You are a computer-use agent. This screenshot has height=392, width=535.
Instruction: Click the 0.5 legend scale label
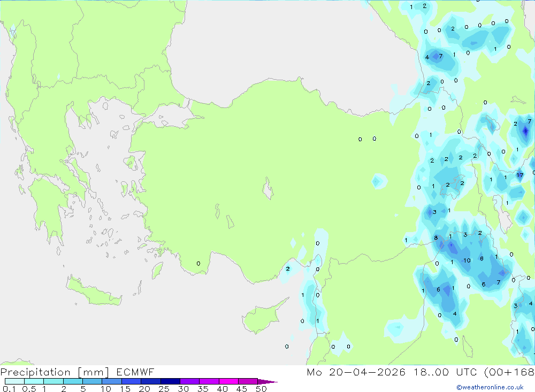coord(29,389)
